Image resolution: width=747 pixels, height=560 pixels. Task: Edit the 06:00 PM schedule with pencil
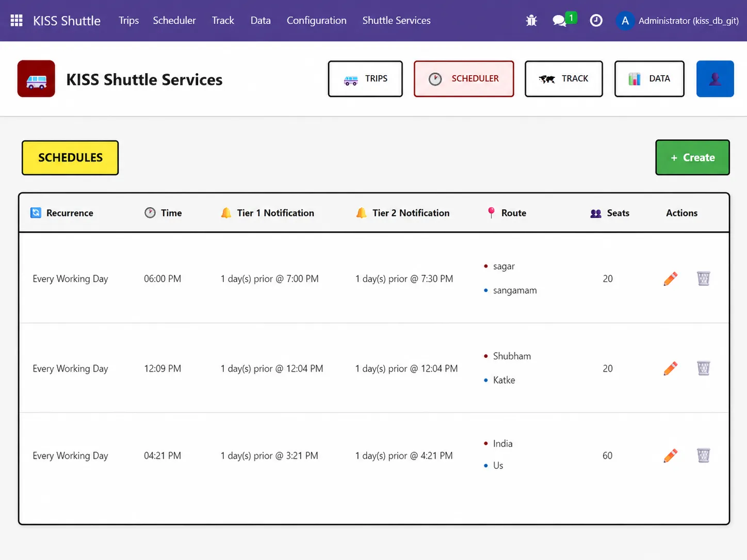click(670, 278)
